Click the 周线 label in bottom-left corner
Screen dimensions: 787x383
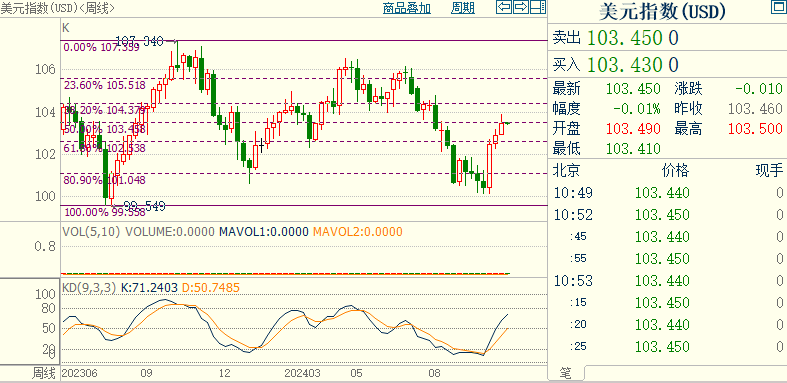tap(44, 373)
